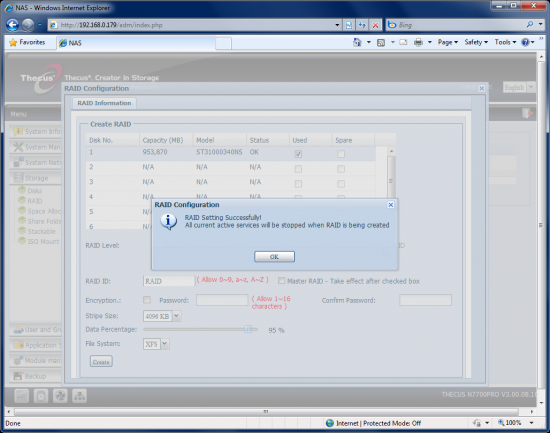Open Backup menu item

point(36,376)
